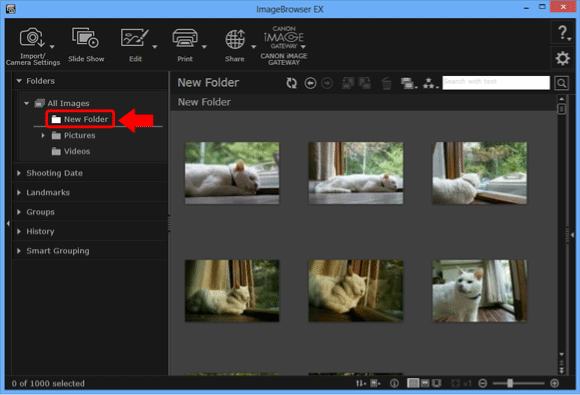Open Import/Camera Settings camera icon
This screenshot has width=580, height=395.
[x=32, y=37]
